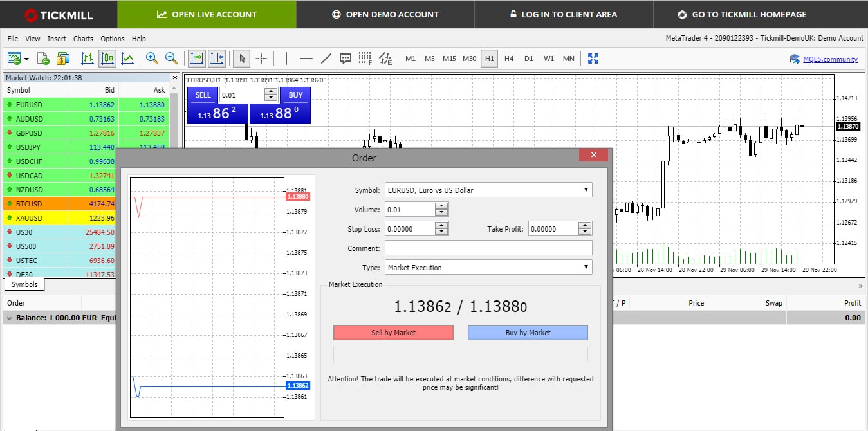Create a new order via toolbar icon
The width and height of the screenshot is (868, 431).
[44, 59]
